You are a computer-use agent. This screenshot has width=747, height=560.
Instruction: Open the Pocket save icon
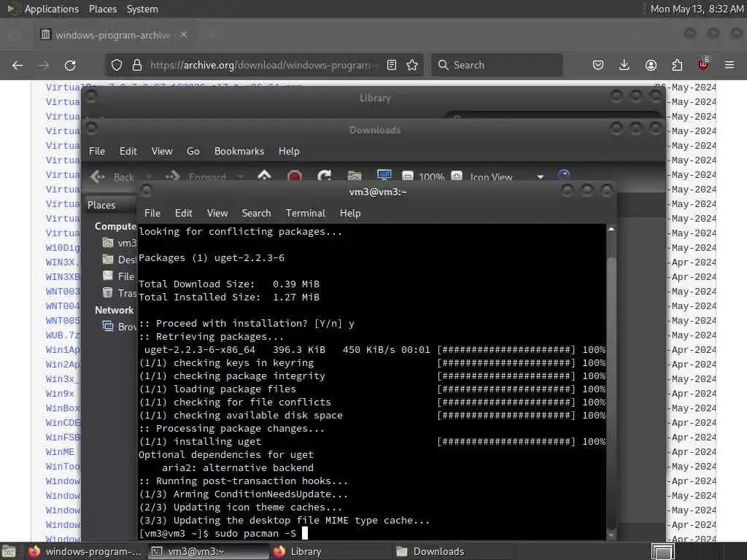coord(598,65)
